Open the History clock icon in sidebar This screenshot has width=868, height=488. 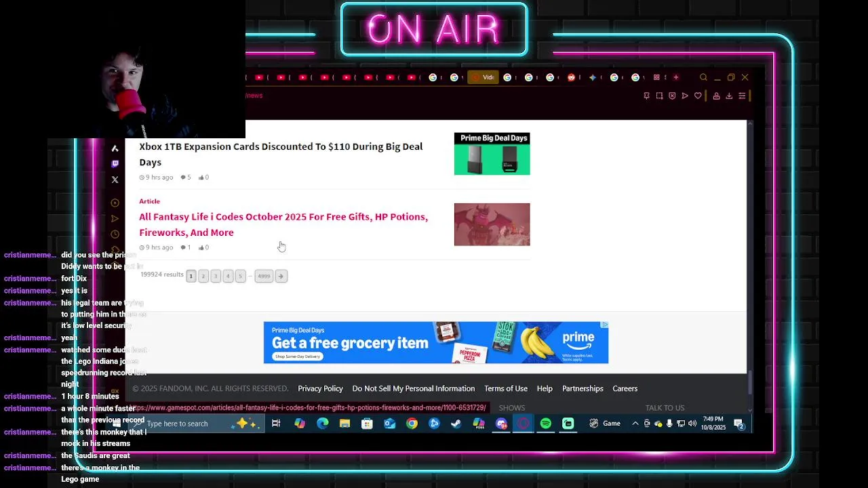[115, 234]
